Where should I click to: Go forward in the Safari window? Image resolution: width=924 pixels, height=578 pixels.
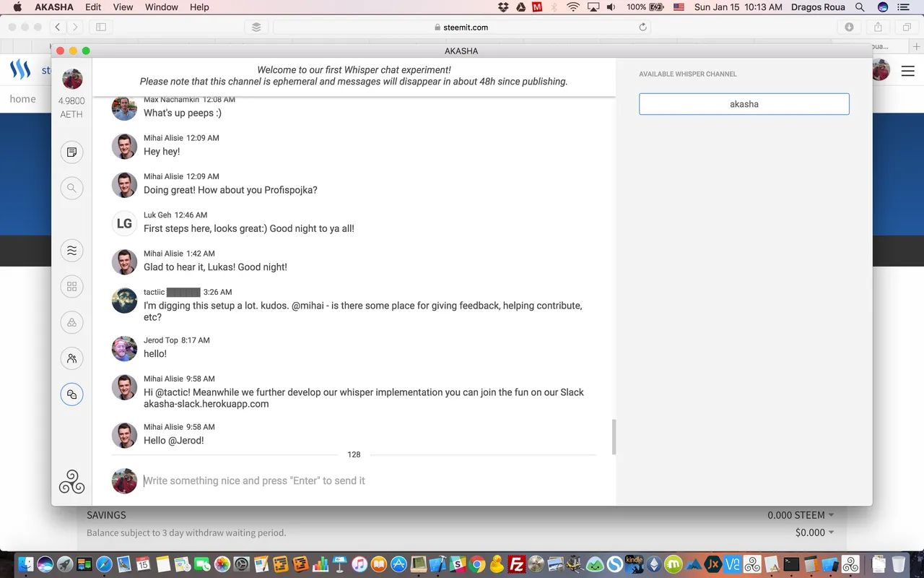point(75,27)
